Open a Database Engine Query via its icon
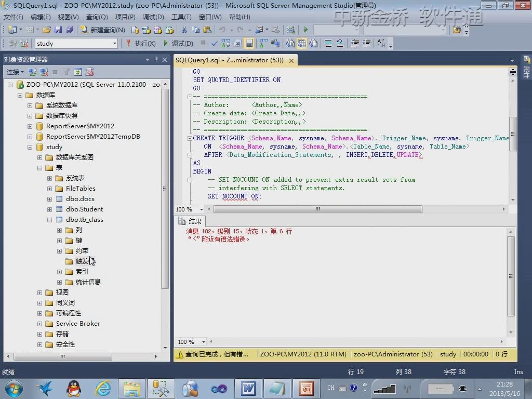 click(135, 30)
